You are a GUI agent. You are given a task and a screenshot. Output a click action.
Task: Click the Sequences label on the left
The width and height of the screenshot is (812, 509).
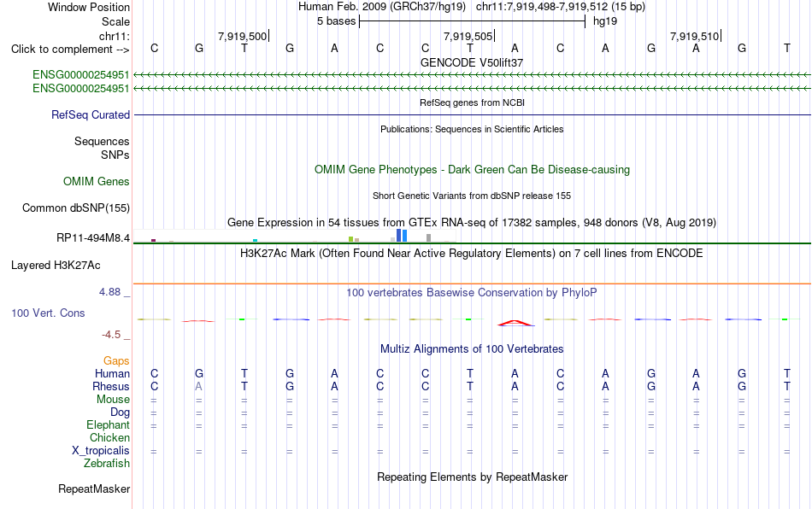(102, 141)
